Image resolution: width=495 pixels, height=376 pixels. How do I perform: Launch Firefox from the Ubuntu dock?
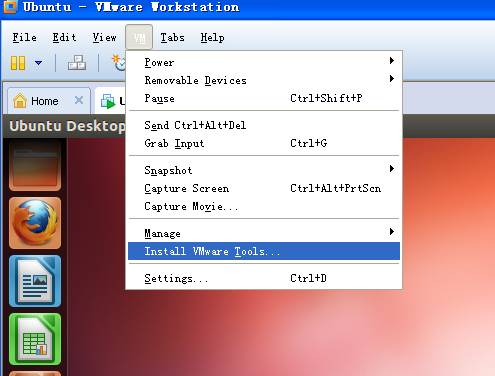pyautogui.click(x=35, y=223)
